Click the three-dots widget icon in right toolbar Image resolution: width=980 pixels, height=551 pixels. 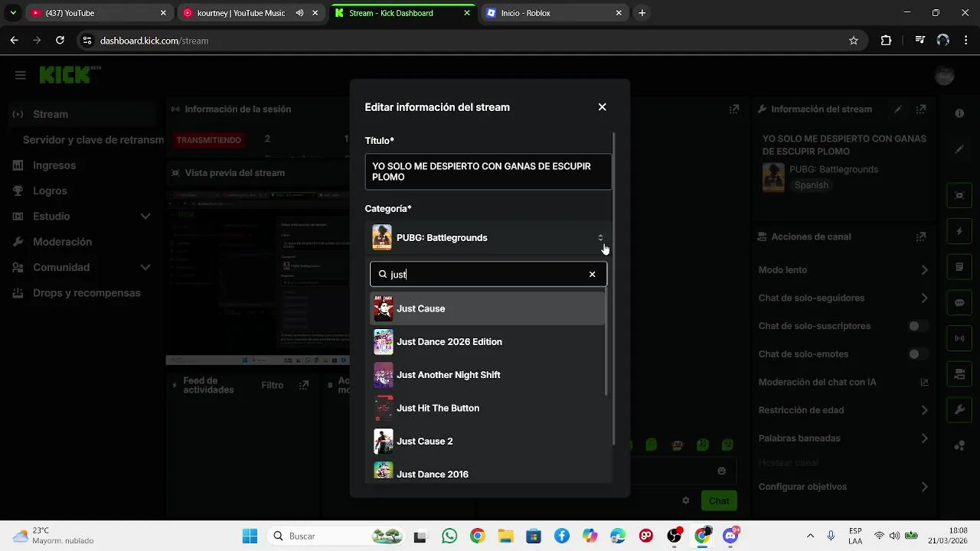click(959, 446)
